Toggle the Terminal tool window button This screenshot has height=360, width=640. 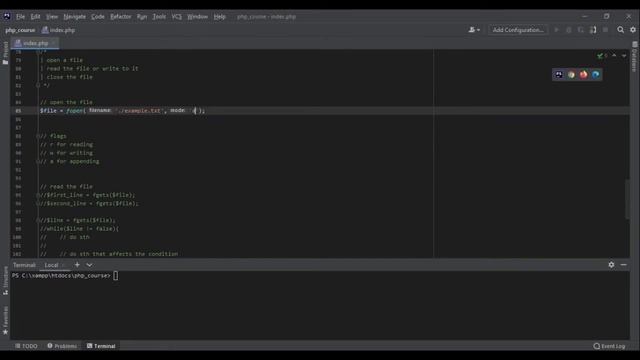[x=101, y=346]
